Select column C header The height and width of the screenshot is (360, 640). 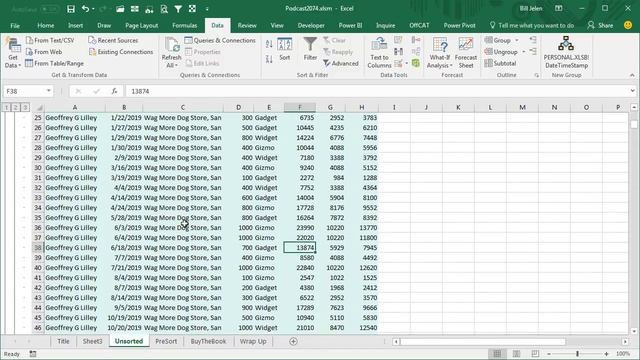click(183, 107)
